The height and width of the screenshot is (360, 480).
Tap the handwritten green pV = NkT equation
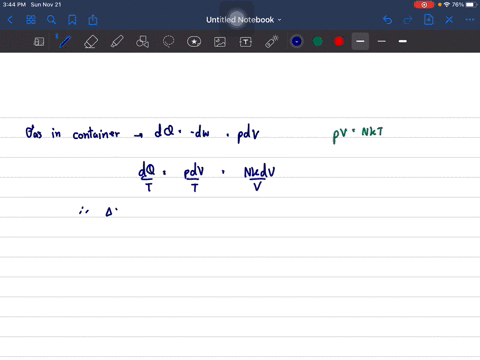tap(358, 134)
